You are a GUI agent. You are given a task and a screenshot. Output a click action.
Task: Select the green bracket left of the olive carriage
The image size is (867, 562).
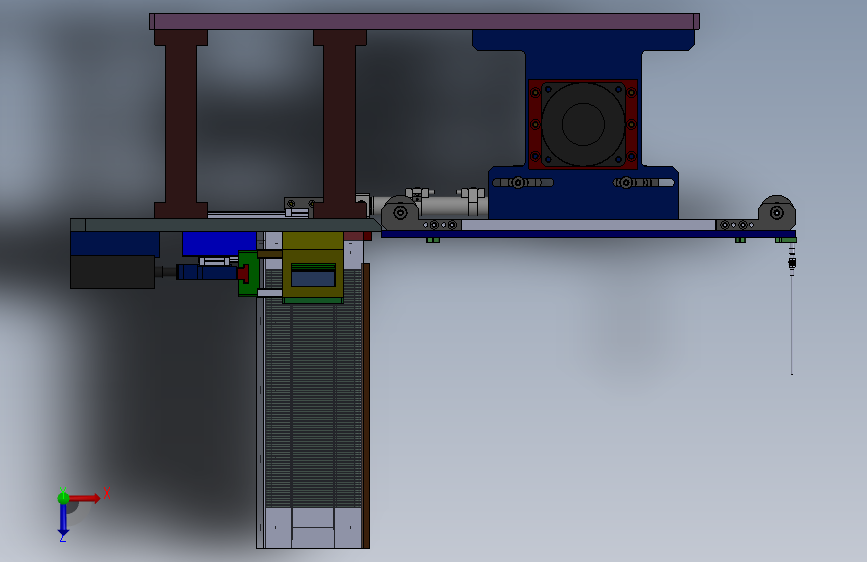click(248, 274)
